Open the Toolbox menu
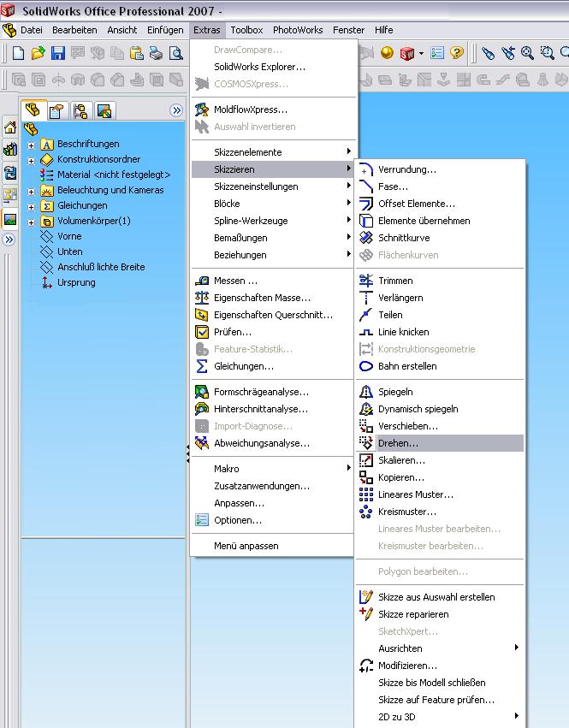This screenshot has height=728, width=569. [x=246, y=30]
